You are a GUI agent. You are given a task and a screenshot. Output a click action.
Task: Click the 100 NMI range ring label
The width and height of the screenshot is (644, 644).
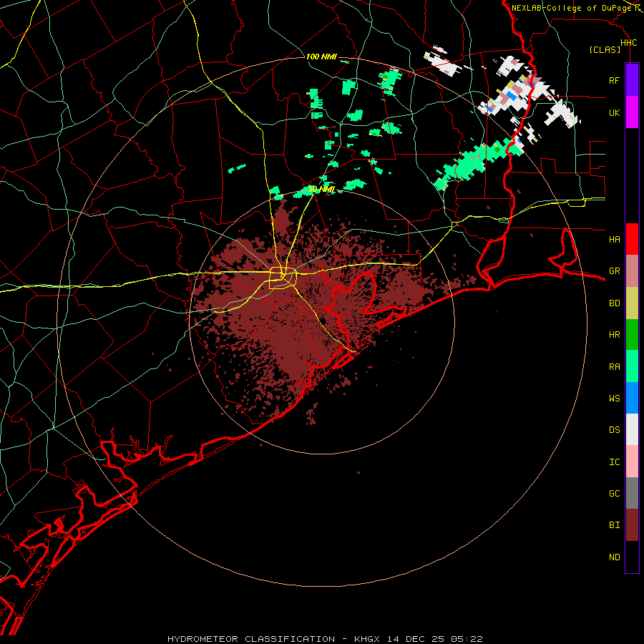point(321,57)
